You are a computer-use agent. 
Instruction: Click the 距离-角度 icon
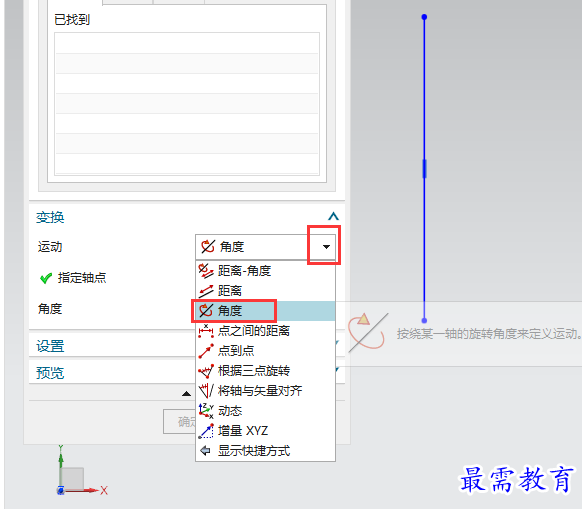tap(206, 271)
